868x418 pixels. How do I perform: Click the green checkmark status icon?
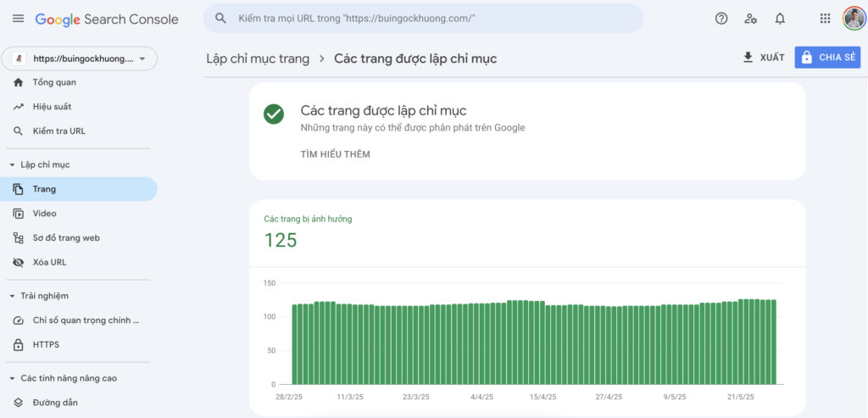click(x=274, y=114)
